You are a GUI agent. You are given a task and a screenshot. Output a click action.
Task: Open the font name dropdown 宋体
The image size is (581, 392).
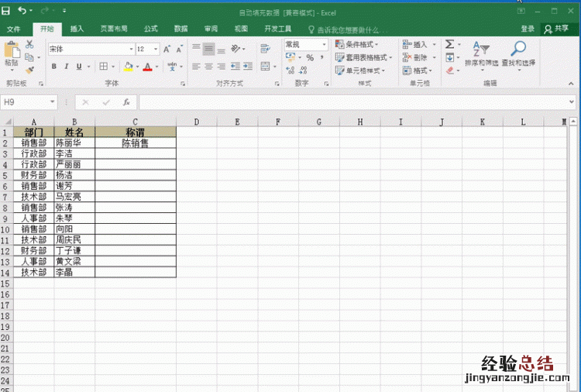coord(129,49)
